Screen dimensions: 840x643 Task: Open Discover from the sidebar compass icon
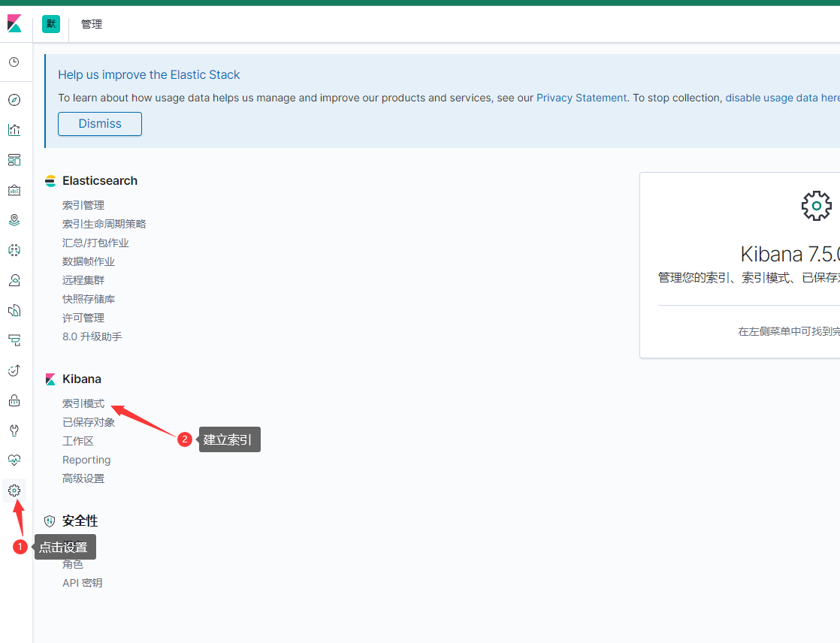[14, 100]
